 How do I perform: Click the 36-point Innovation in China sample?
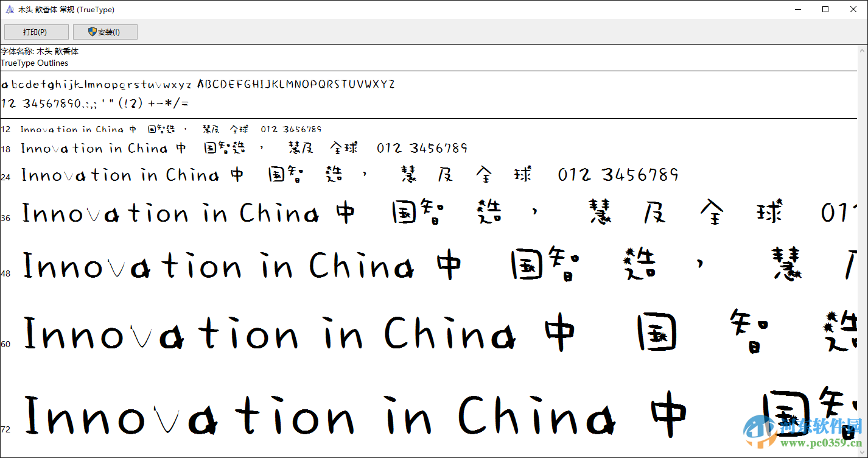(x=438, y=213)
